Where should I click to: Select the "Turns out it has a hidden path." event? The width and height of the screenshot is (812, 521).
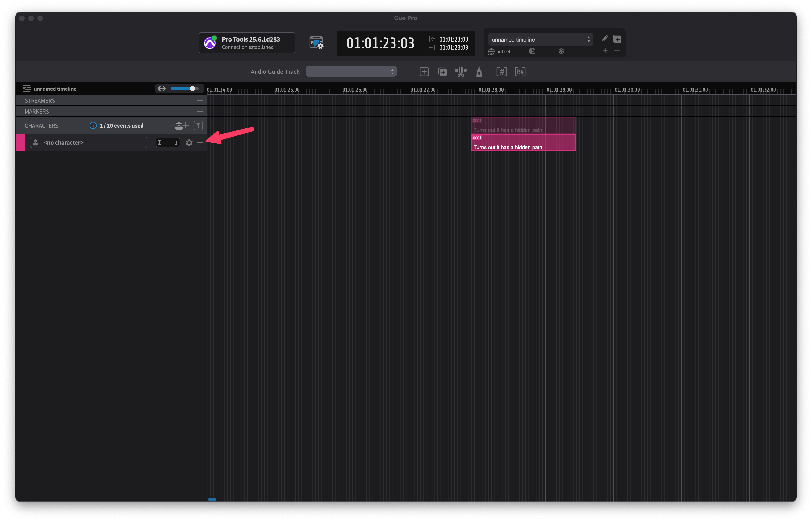coord(524,143)
